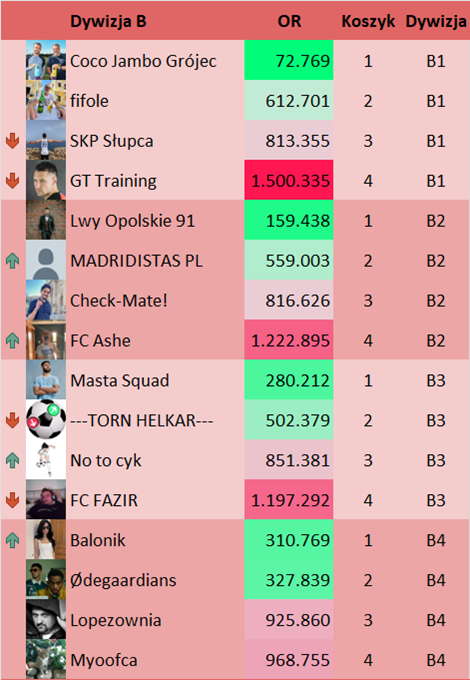This screenshot has height=680, width=470.
Task: Click the red down arrow beside ---TORN HELKAR---
Action: click(x=13, y=420)
